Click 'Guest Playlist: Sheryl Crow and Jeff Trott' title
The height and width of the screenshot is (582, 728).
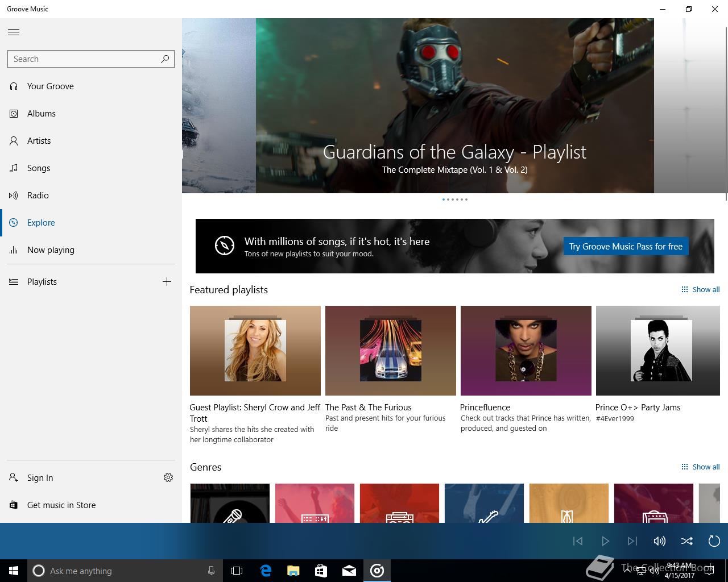pyautogui.click(x=255, y=413)
